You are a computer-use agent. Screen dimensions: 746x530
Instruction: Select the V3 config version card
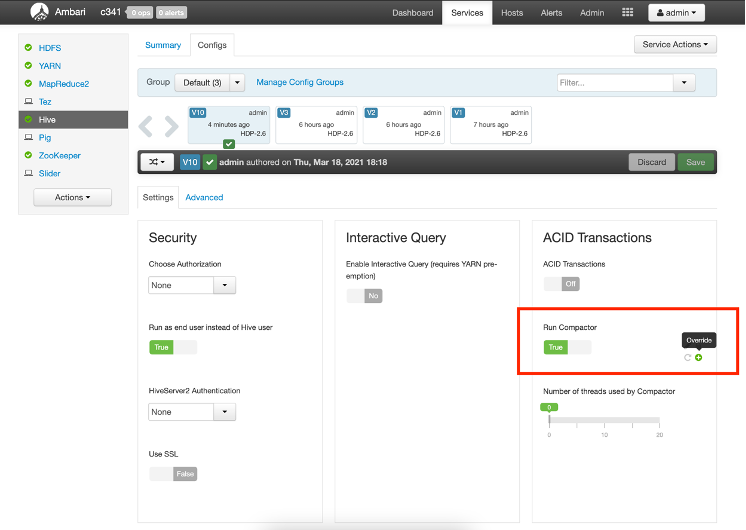tap(316, 125)
